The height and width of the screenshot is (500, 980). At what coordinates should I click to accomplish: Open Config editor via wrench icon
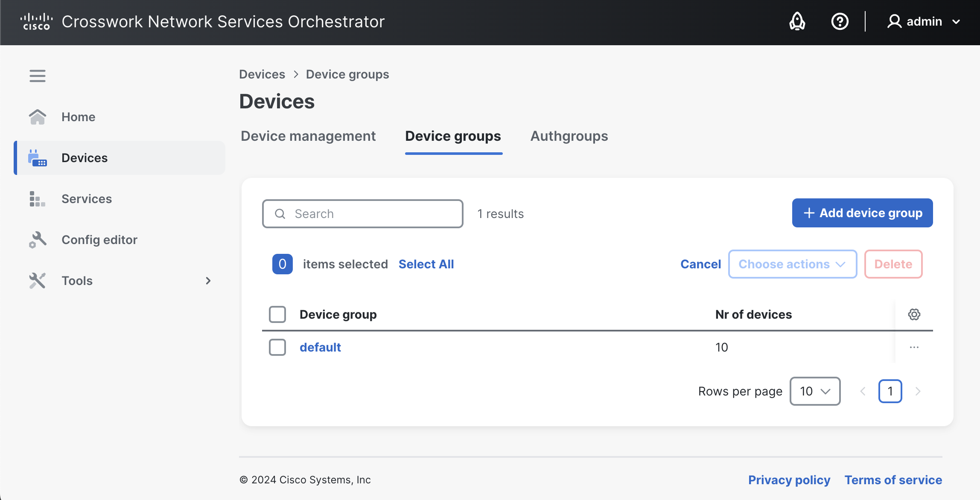(x=38, y=240)
